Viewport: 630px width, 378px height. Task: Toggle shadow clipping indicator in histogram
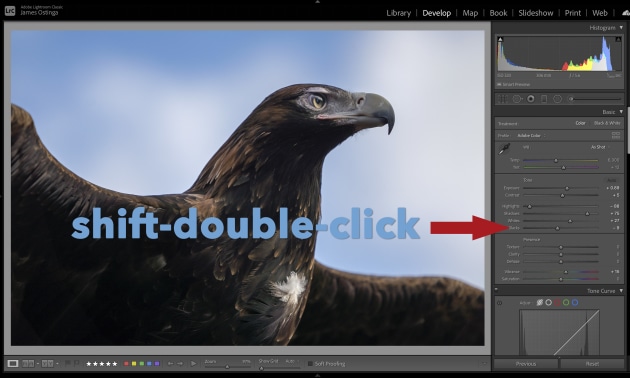[x=500, y=39]
